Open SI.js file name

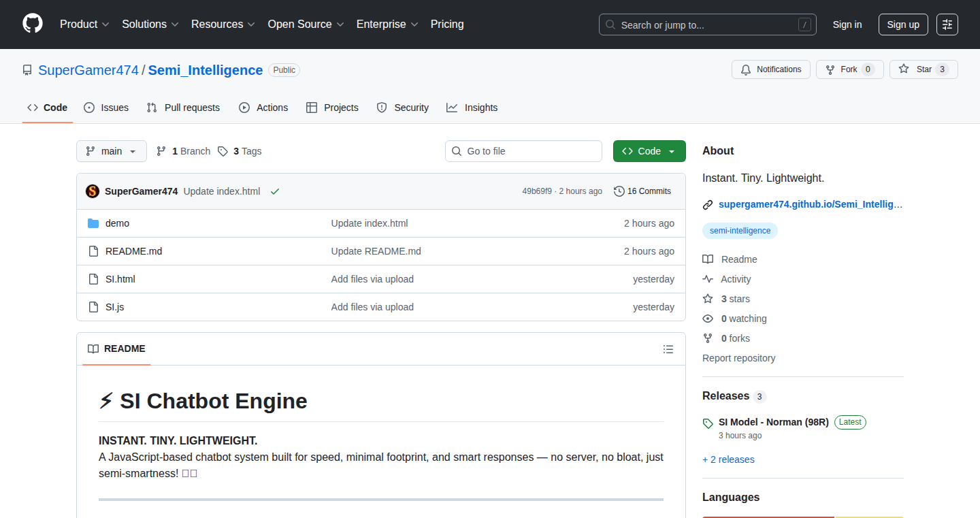(x=114, y=307)
